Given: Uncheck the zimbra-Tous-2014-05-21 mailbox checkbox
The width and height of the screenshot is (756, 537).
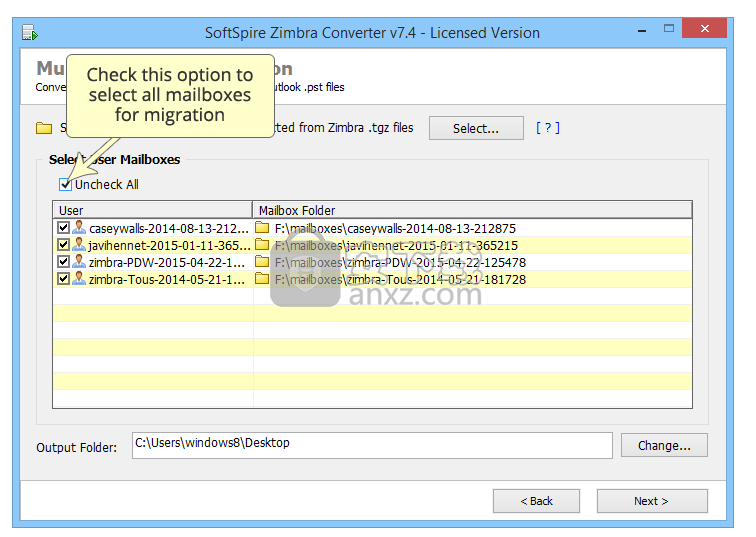Looking at the screenshot, I should [x=63, y=279].
